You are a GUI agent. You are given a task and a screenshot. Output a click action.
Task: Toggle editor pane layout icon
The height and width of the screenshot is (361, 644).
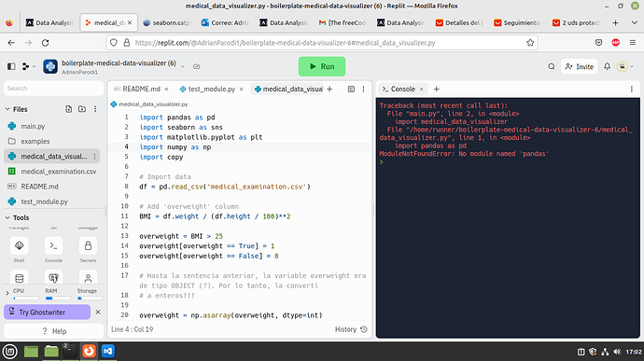(351, 90)
